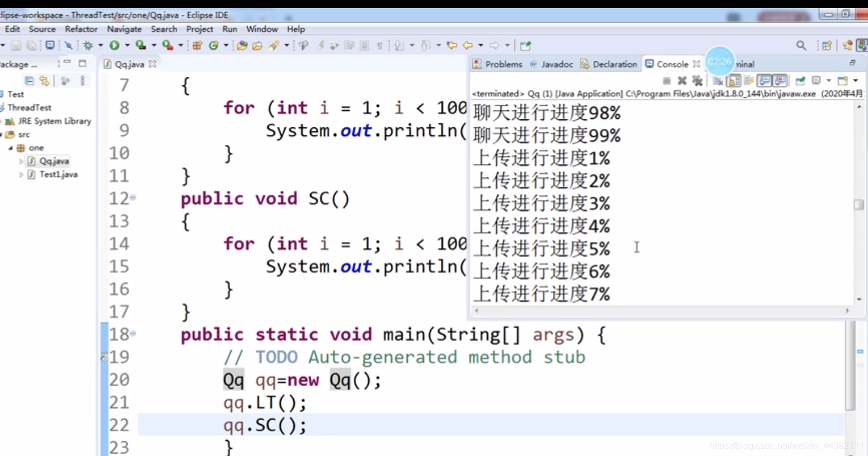The image size is (868, 456).
Task: Click the Open Type icon
Action: click(x=242, y=45)
